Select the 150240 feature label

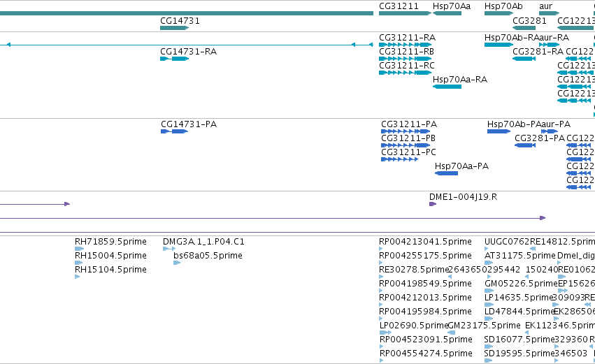point(541,270)
